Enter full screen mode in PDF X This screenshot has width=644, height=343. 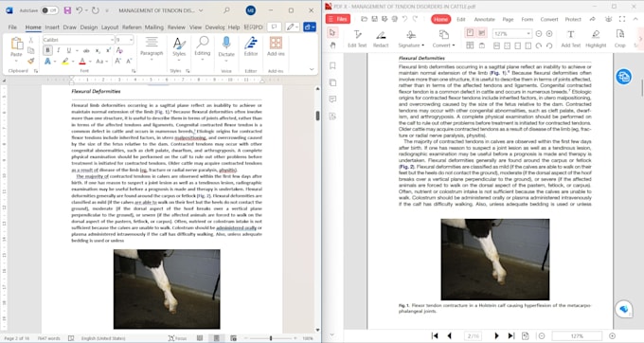click(622, 19)
